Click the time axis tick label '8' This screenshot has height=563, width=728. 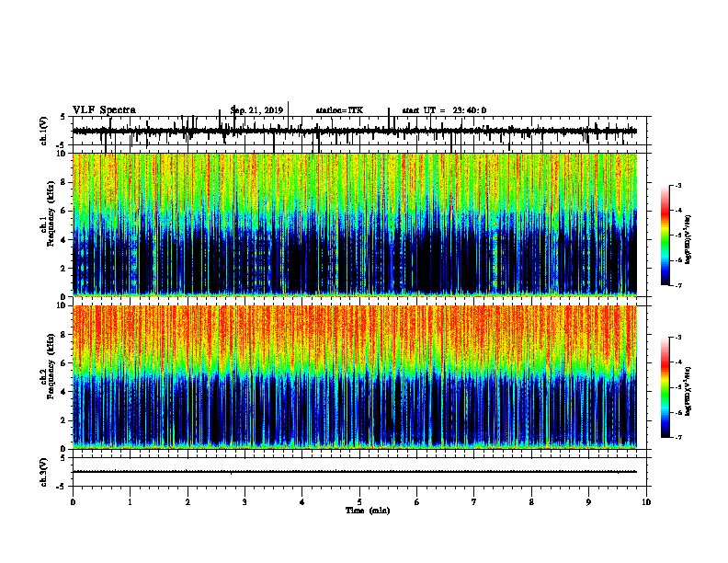pyautogui.click(x=531, y=502)
